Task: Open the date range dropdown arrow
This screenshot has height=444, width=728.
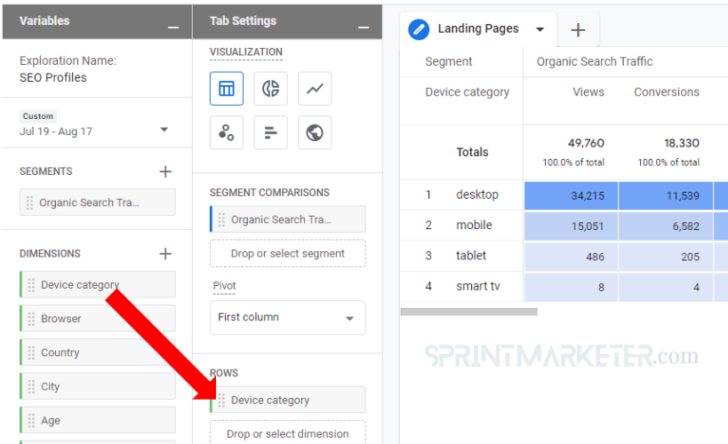Action: tap(164, 130)
